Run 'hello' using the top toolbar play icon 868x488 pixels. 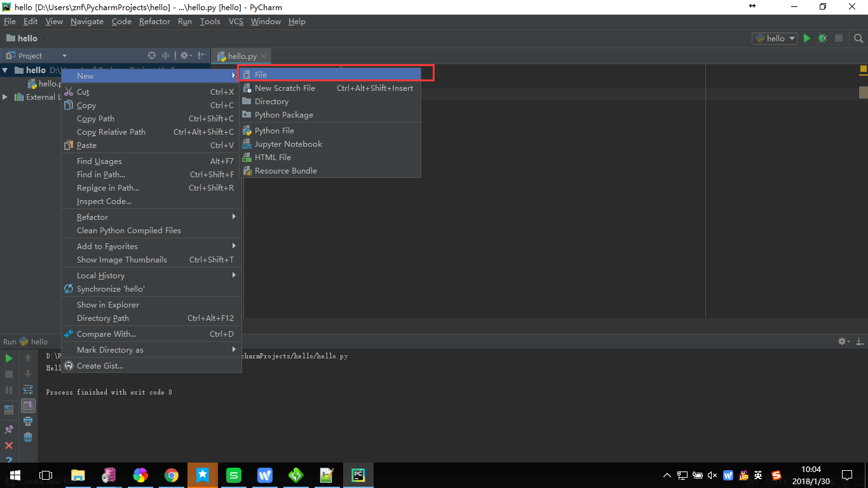coord(807,38)
